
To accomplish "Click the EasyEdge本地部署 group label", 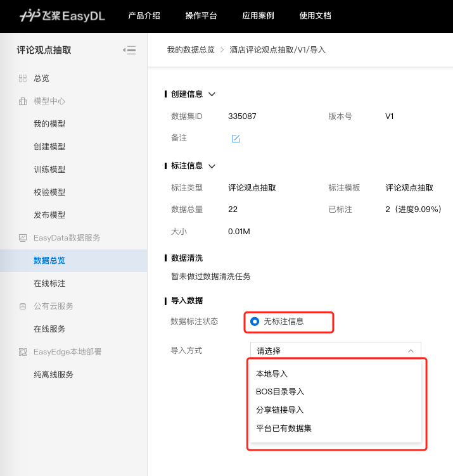I will tap(67, 352).
